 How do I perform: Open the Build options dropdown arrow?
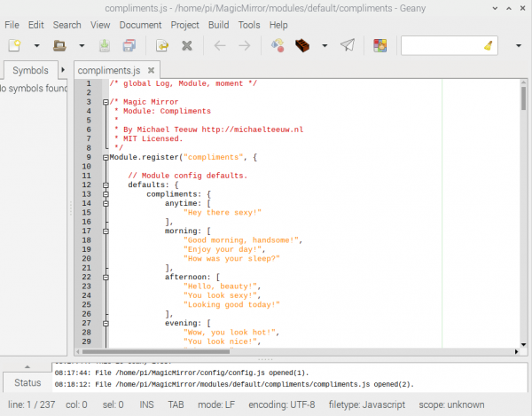pos(325,45)
